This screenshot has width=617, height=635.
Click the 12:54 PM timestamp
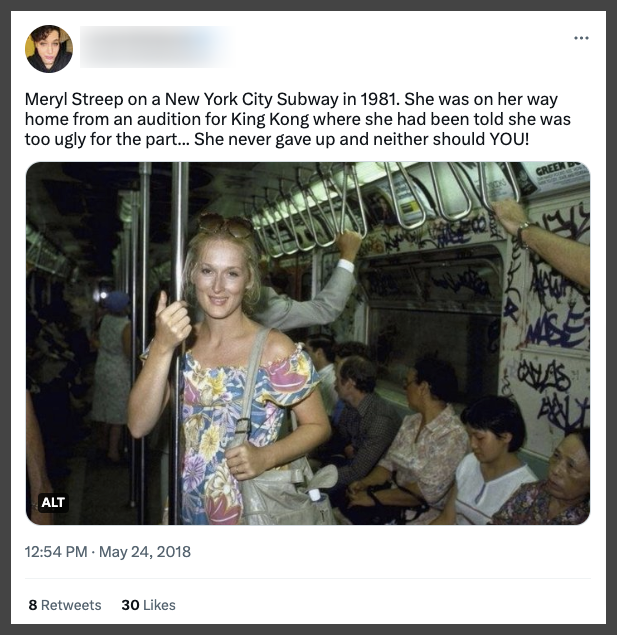56,552
